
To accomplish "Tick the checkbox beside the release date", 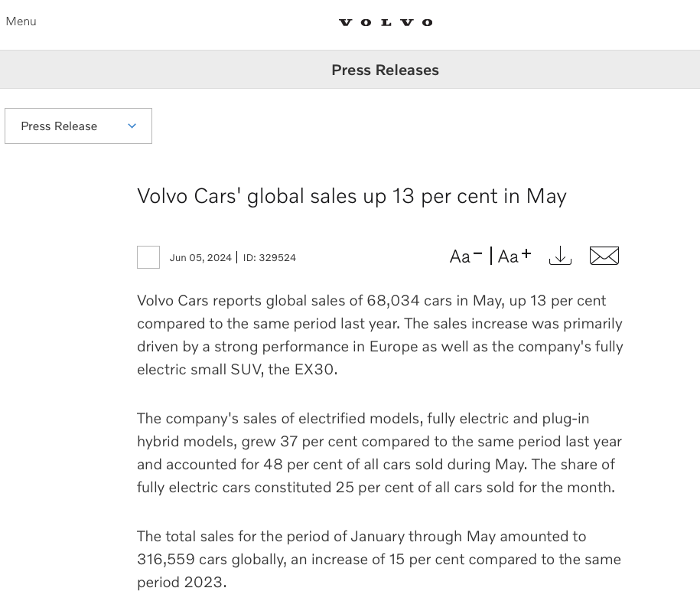I will pyautogui.click(x=148, y=257).
